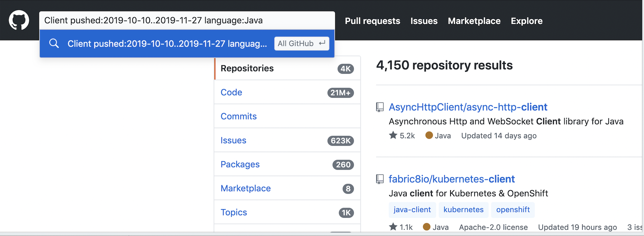Click repository icon beside kubernetes-client
The height and width of the screenshot is (236, 644).
[380, 179]
